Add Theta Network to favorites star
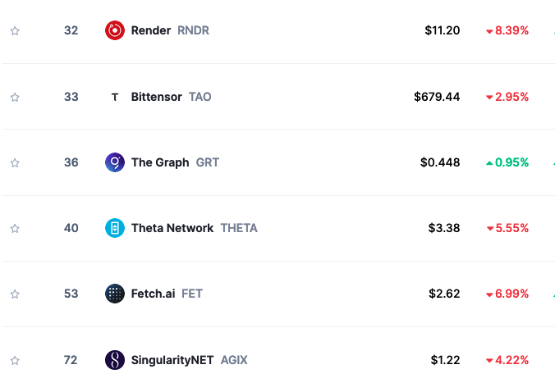555x392 pixels. point(15,228)
